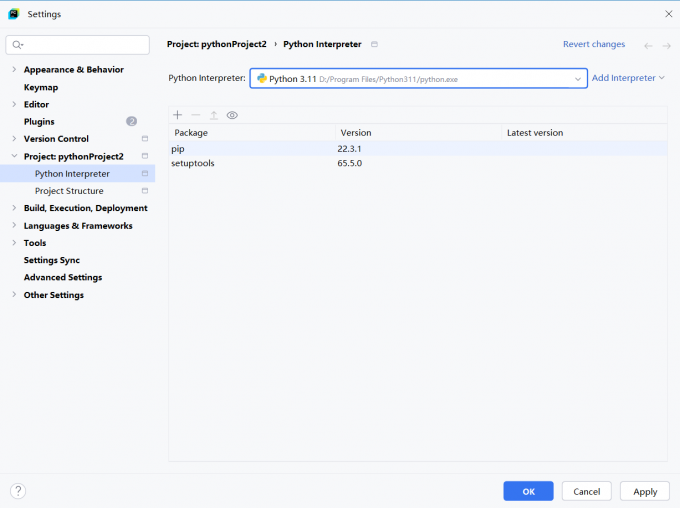Select Build, Execution, Deployment label
This screenshot has width=680, height=508.
pyautogui.click(x=85, y=208)
